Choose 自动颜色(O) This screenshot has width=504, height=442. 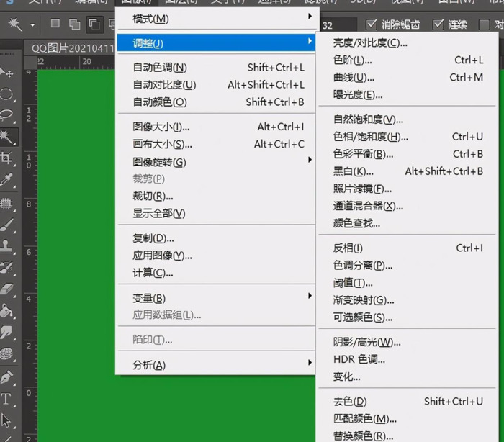[216, 102]
